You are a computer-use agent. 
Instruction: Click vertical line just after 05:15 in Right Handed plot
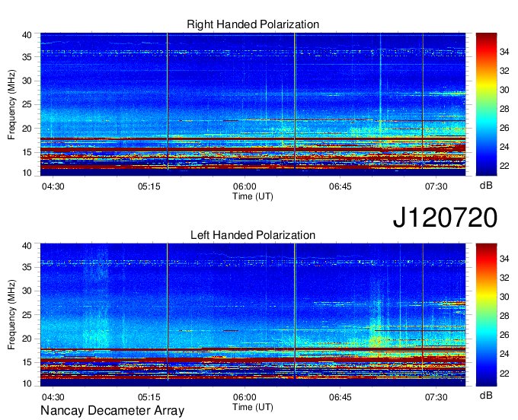pyautogui.click(x=168, y=101)
